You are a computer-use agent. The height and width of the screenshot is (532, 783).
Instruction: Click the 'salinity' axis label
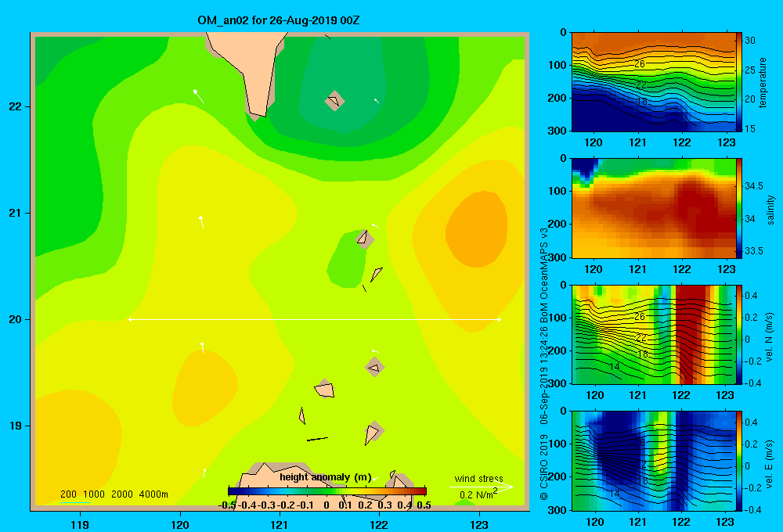tap(770, 210)
